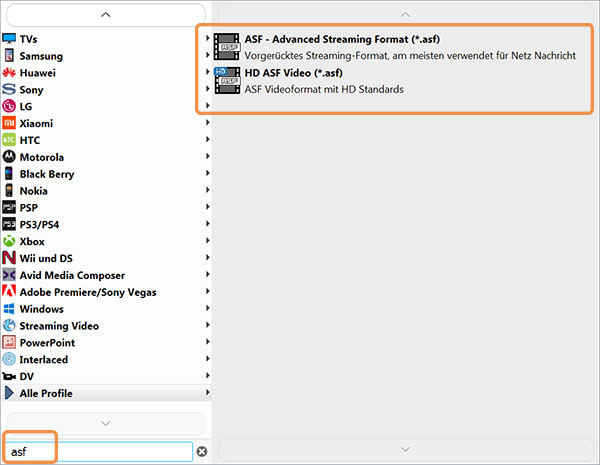Expand the HTC submenu arrow
The width and height of the screenshot is (600, 465).
coord(207,139)
